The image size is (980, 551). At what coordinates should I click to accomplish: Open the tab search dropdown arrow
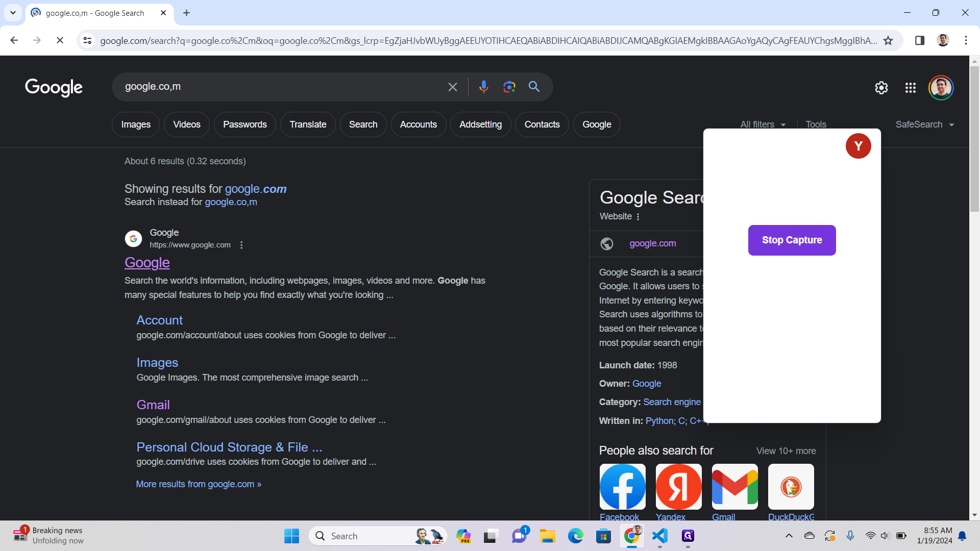(x=13, y=13)
